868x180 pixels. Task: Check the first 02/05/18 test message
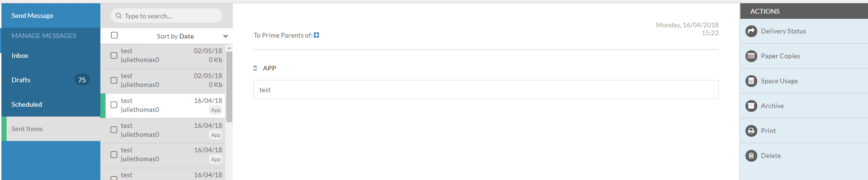pos(114,55)
